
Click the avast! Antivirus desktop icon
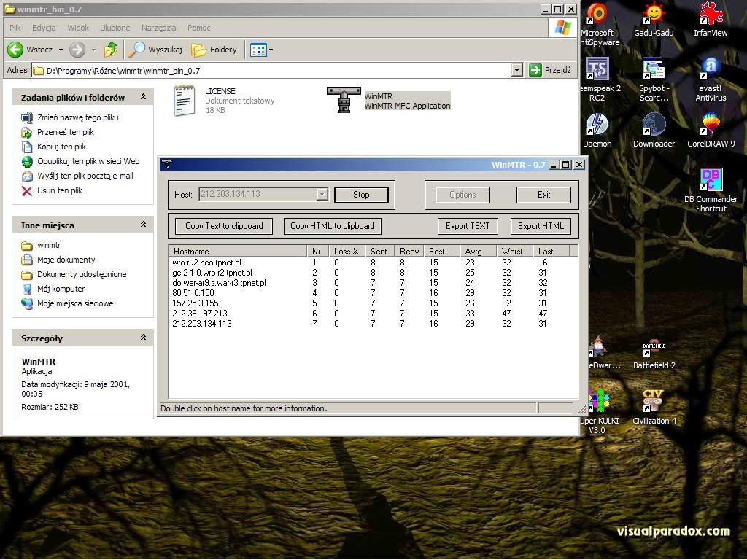click(711, 70)
